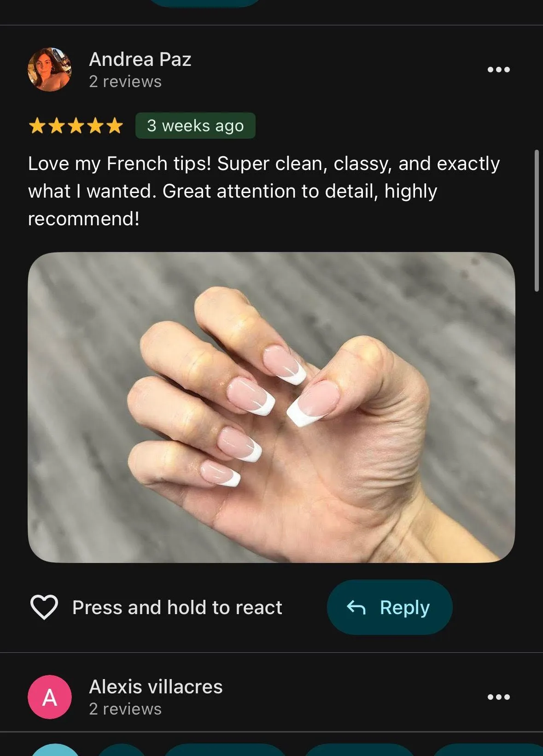
Task: Select the light blue chip at the bottom
Action: point(56,750)
